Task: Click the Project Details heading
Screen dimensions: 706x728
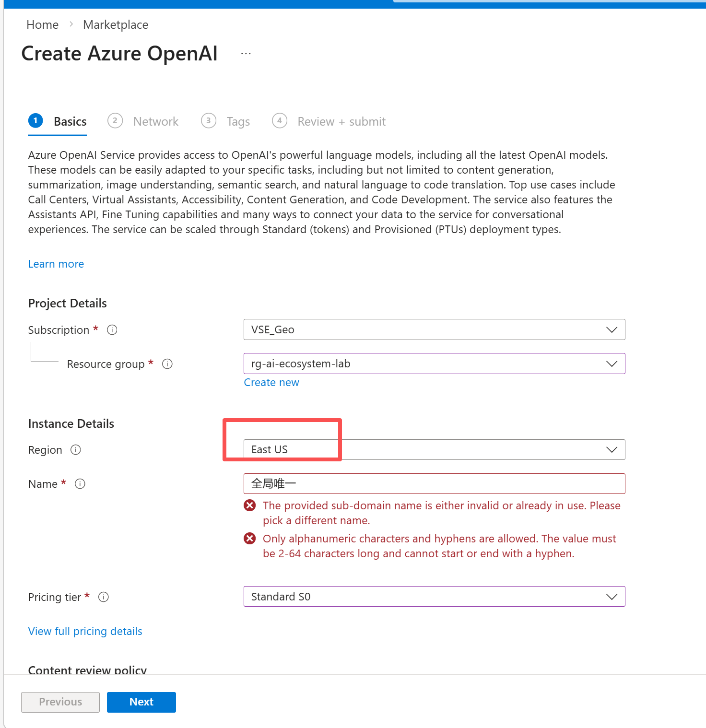Action: [x=68, y=303]
